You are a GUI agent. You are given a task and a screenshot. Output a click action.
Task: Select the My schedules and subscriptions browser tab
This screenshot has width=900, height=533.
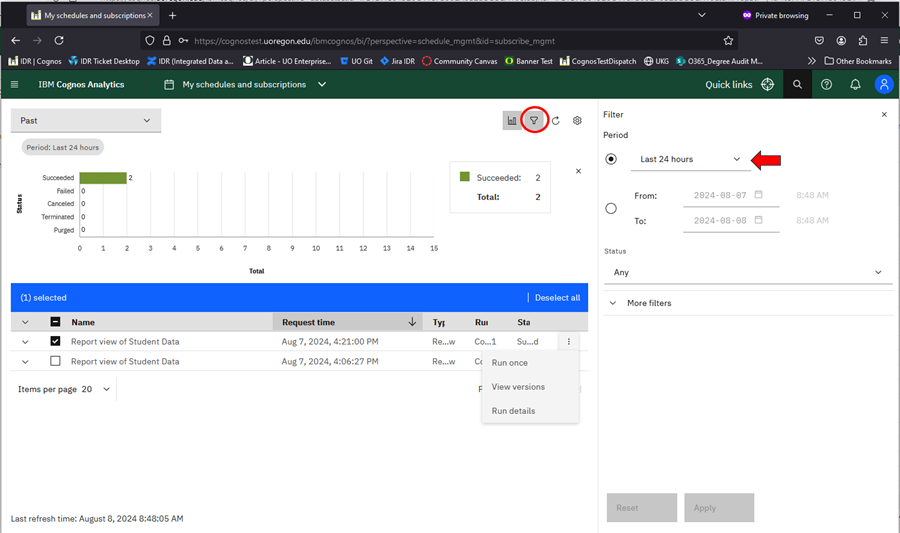[x=92, y=15]
